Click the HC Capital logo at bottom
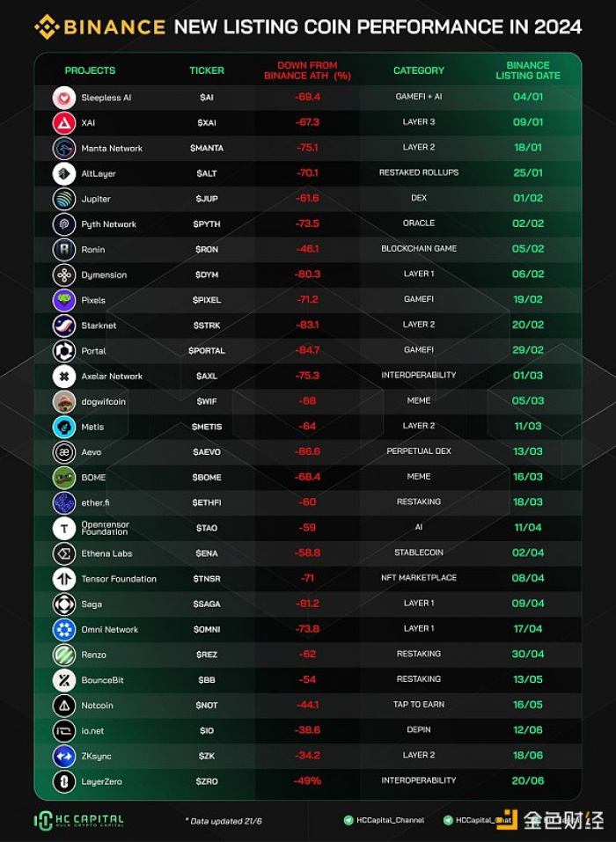 coord(79,821)
